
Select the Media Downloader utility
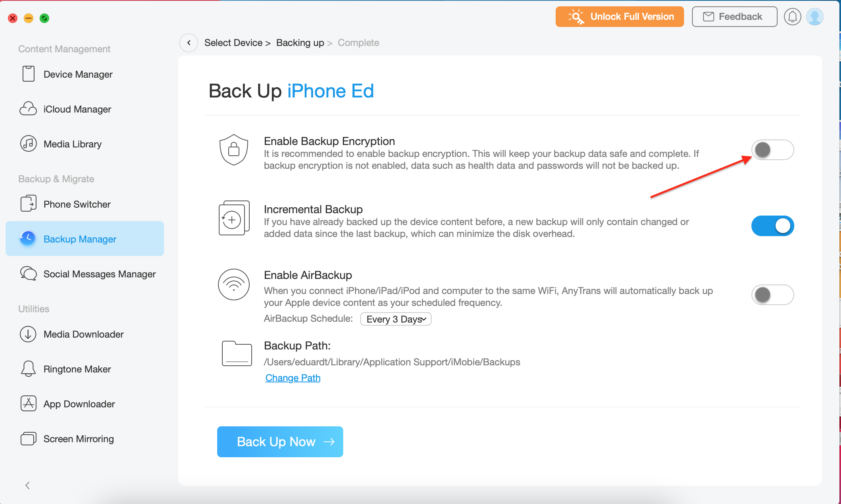point(83,334)
